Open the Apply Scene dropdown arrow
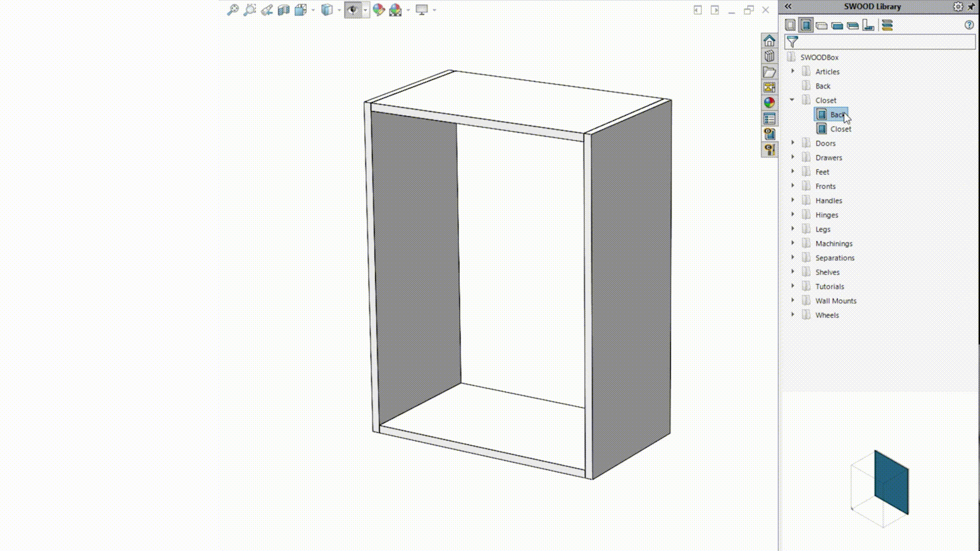980x551 pixels. [408, 10]
